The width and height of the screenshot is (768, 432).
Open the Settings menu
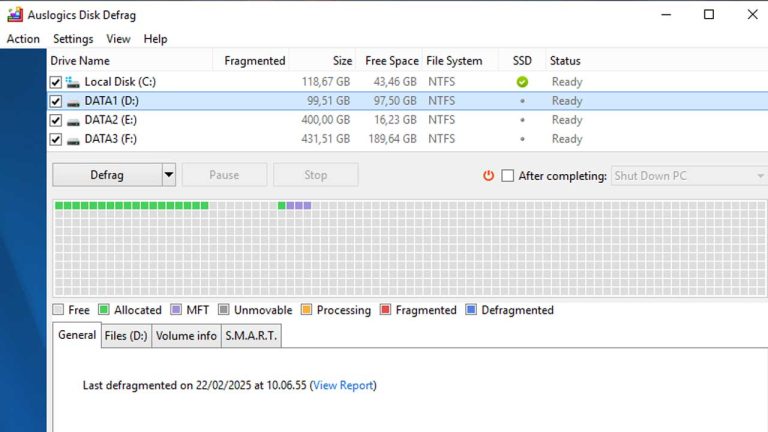[x=73, y=39]
